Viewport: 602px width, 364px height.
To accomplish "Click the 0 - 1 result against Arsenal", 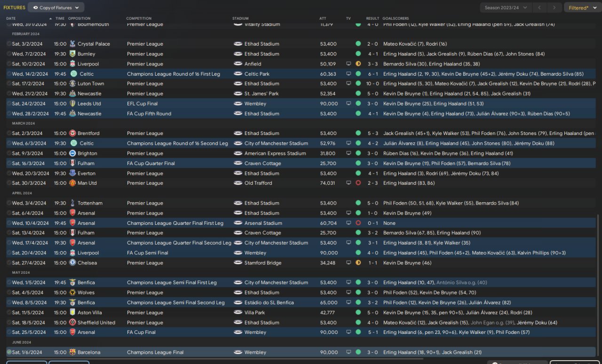I will (x=372, y=223).
